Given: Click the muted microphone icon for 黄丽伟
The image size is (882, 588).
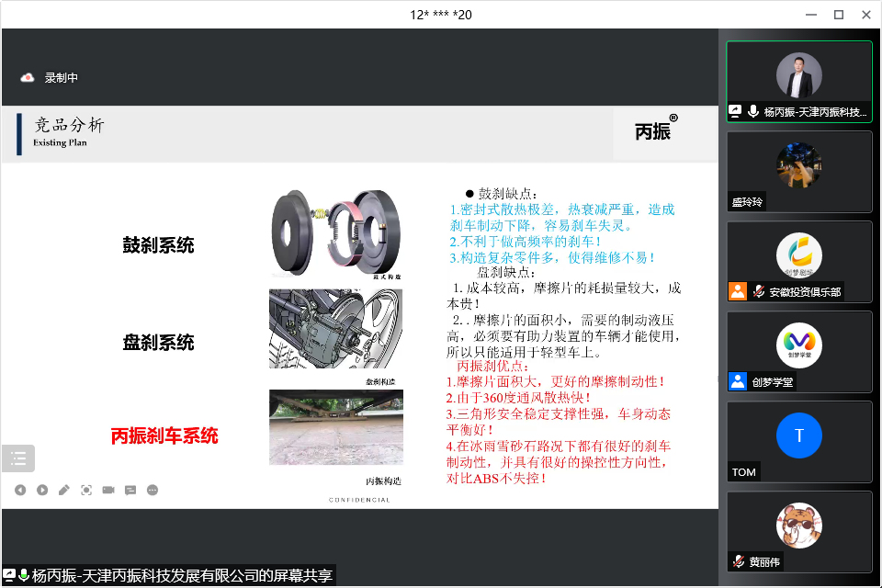Looking at the screenshot, I should 739,561.
